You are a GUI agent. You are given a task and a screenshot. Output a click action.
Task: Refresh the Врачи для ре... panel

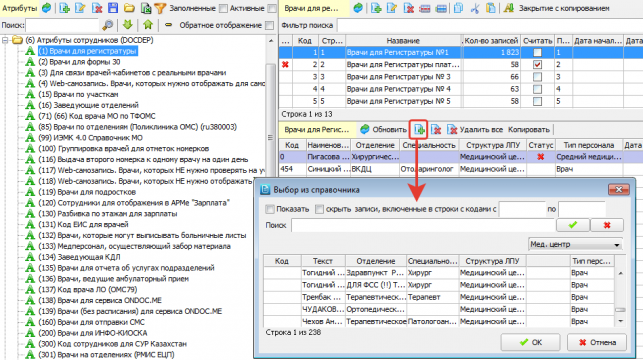(358, 8)
